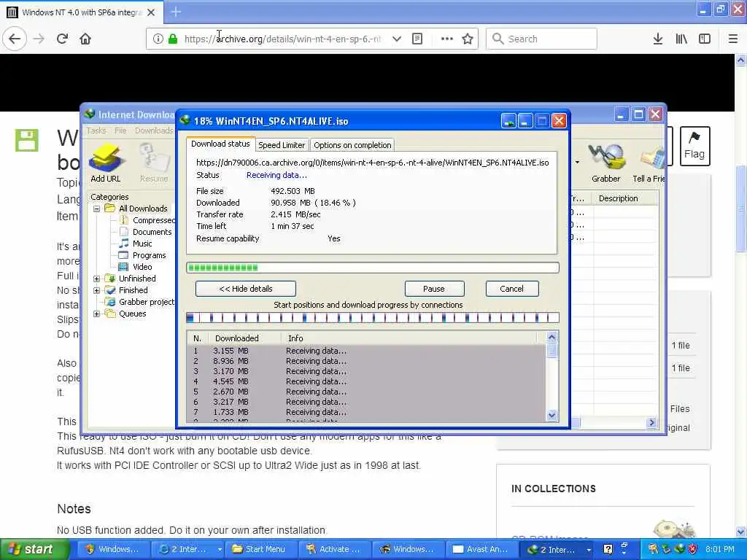Click the Flag icon on archive.org page
The width and height of the screenshot is (747, 560).
694,146
